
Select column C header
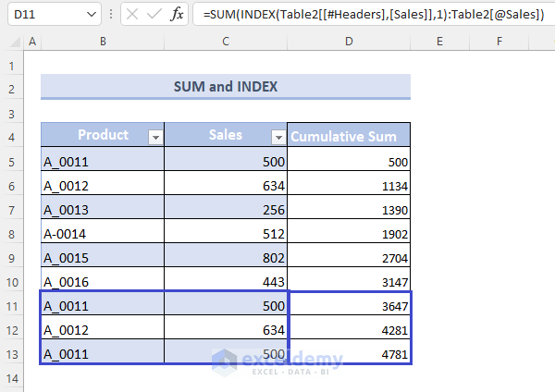(225, 41)
